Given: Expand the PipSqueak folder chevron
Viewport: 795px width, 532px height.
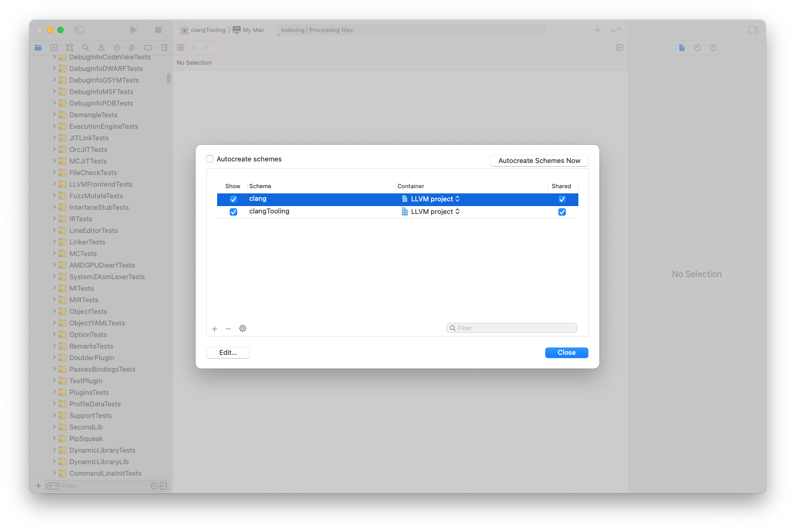Looking at the screenshot, I should click(x=54, y=438).
